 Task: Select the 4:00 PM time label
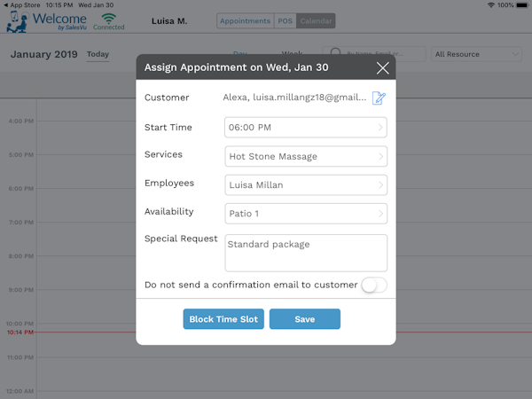21,121
